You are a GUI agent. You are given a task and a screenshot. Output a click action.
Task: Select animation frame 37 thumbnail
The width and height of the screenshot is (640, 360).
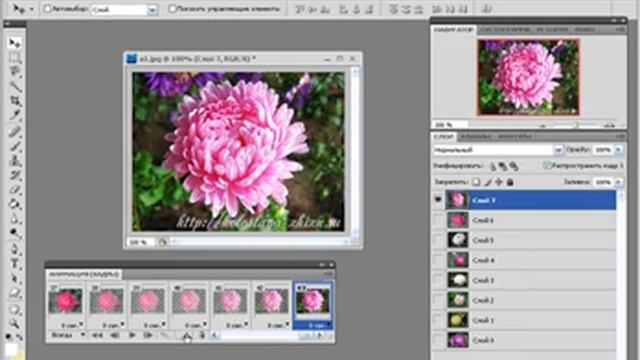coord(65,301)
